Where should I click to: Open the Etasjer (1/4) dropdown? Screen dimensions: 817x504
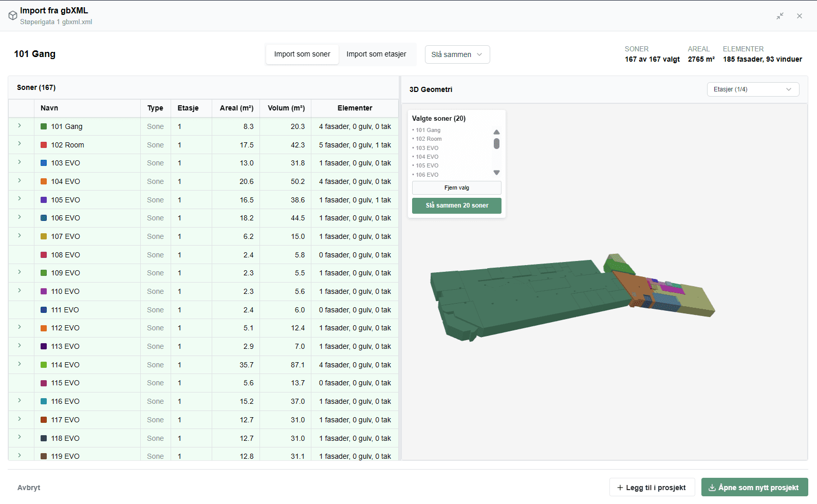click(x=753, y=89)
